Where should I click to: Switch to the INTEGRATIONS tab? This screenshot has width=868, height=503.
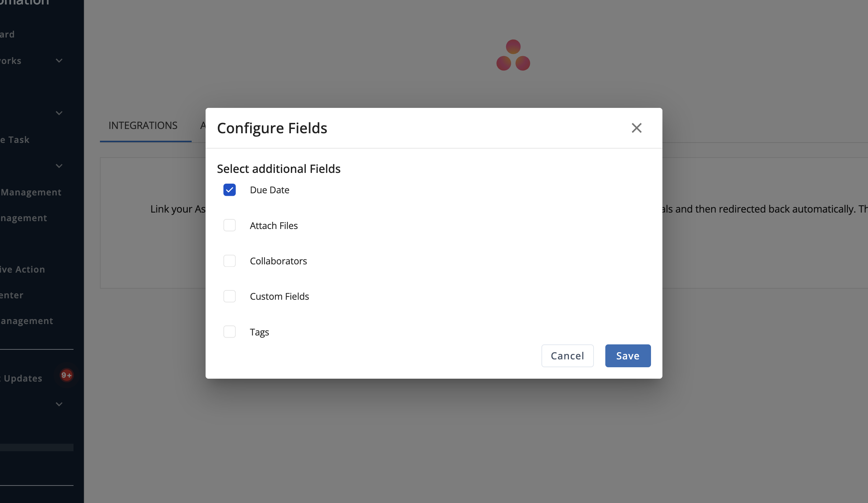[143, 125]
